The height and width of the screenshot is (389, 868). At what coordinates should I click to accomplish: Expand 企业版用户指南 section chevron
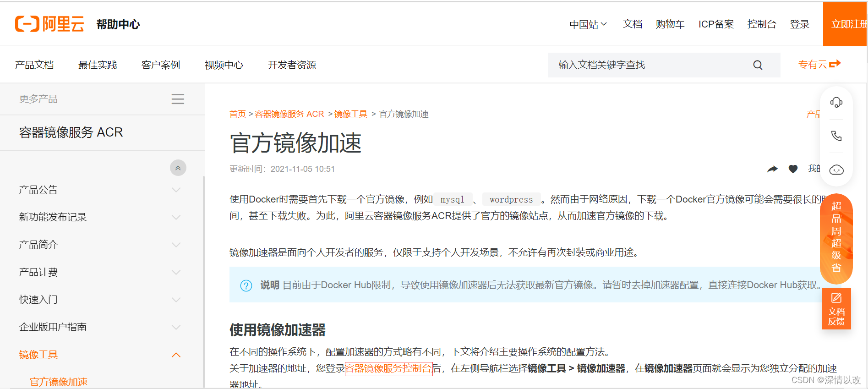[176, 327]
